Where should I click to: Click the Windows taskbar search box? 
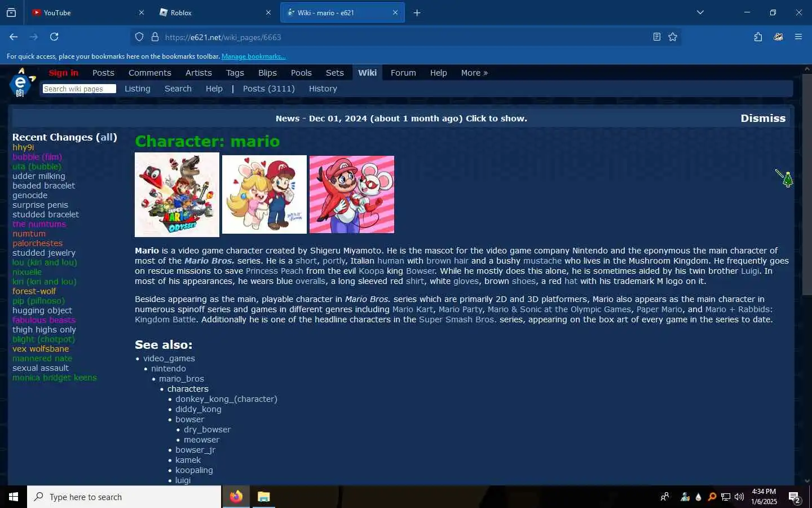124,497
